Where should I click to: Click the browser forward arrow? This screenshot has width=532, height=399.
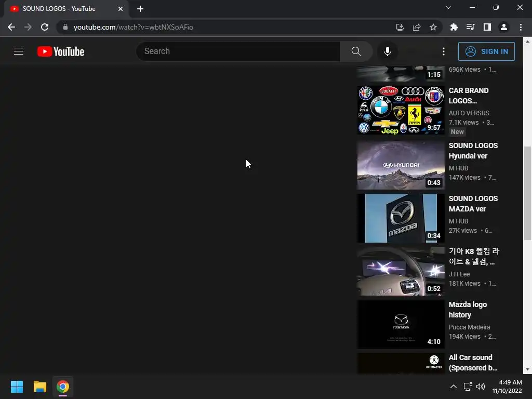pyautogui.click(x=28, y=27)
